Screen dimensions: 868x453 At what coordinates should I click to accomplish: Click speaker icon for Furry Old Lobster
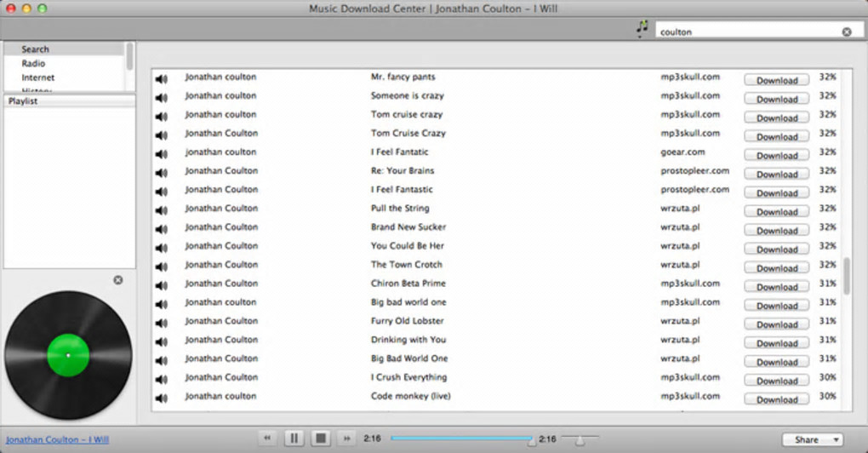161,324
